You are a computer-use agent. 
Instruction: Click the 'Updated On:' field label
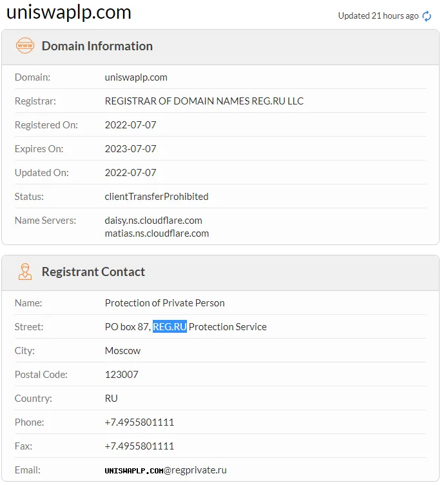click(41, 173)
